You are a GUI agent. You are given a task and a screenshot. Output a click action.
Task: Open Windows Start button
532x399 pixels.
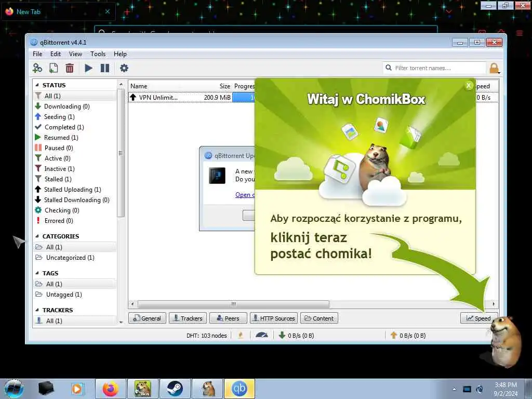14,389
